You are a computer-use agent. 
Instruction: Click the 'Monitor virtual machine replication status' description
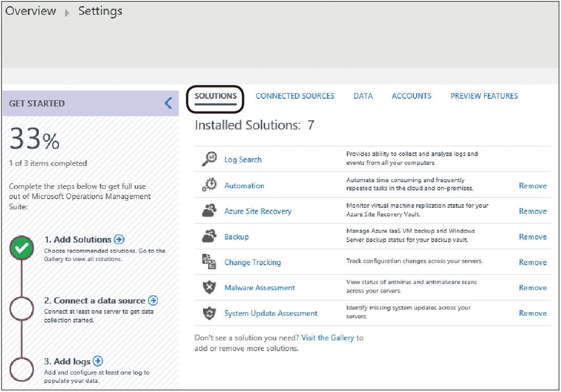click(x=417, y=210)
